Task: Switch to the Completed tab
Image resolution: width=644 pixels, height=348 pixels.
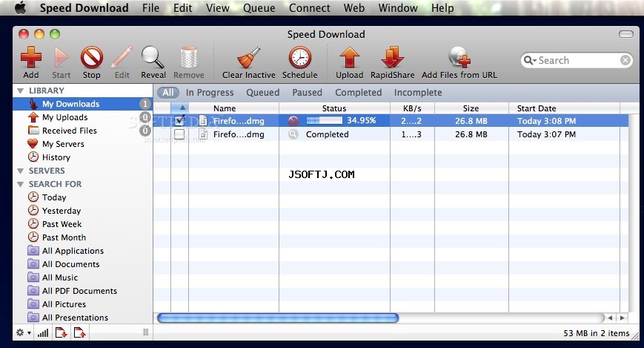Action: pos(358,93)
